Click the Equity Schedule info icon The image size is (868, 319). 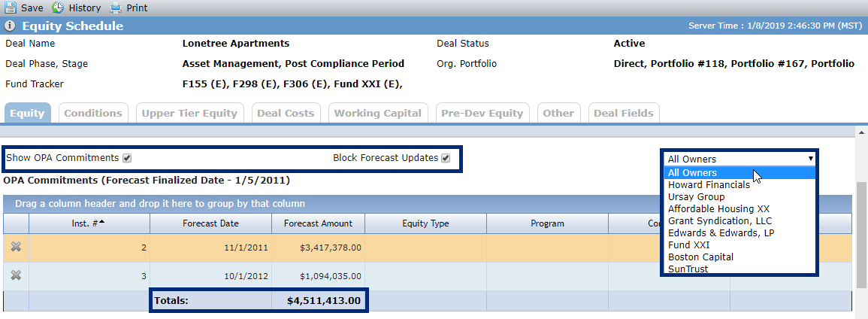tap(10, 26)
